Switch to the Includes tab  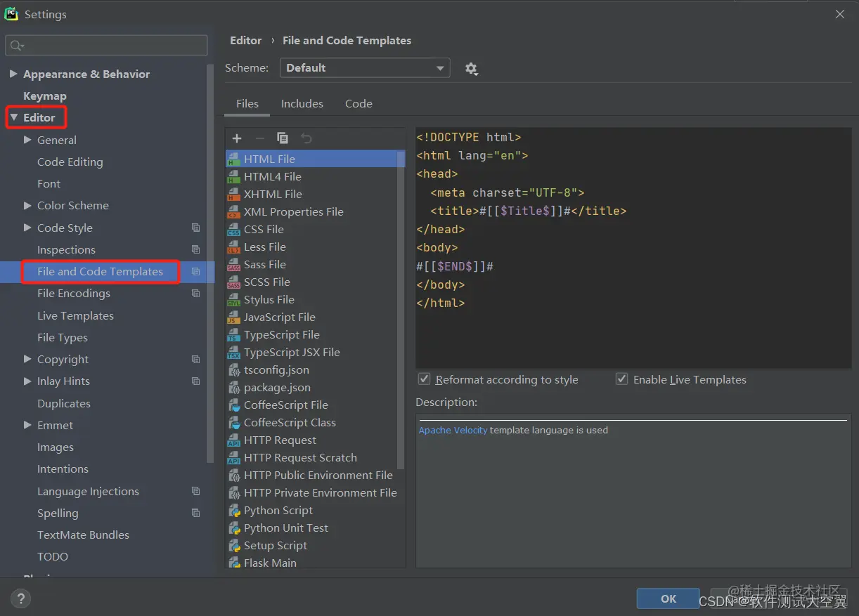pos(302,103)
